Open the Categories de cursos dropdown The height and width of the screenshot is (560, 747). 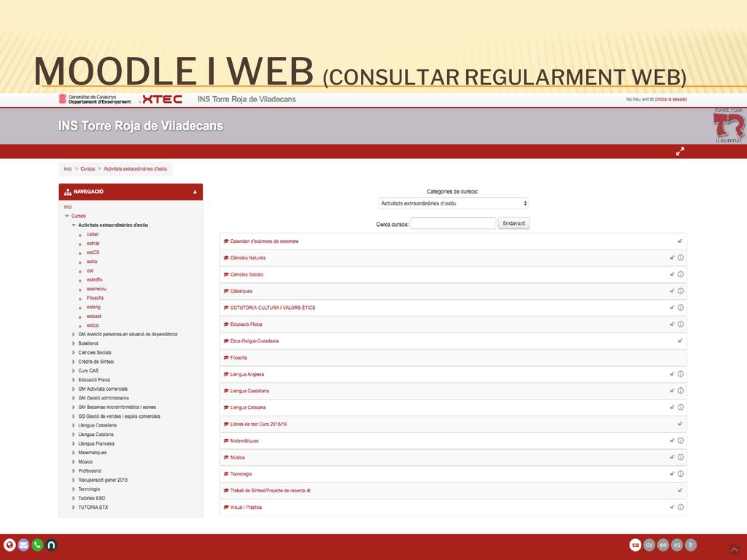click(x=453, y=203)
